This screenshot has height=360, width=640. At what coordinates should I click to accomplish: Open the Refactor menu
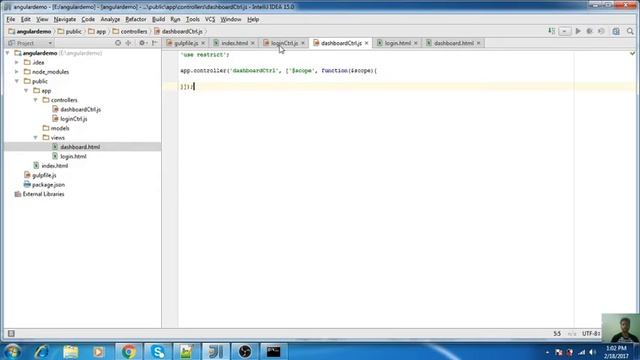pyautogui.click(x=136, y=19)
